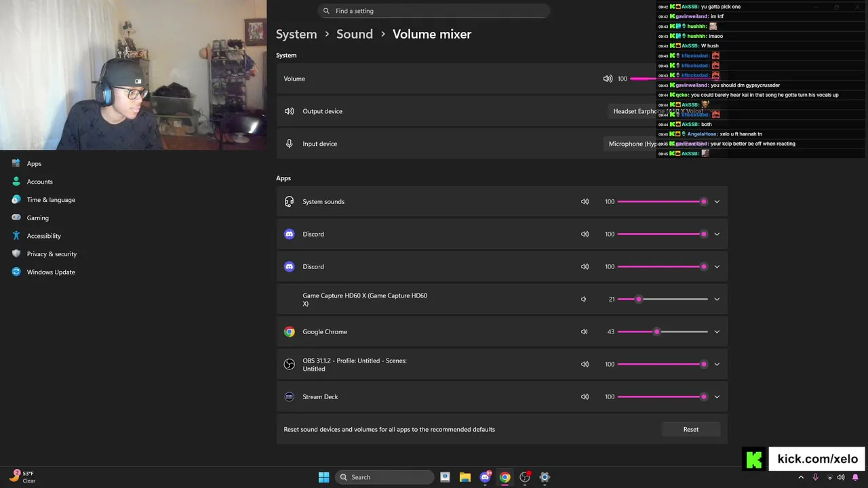The image size is (868, 488).
Task: Expand the second Discord row options
Action: point(717,266)
